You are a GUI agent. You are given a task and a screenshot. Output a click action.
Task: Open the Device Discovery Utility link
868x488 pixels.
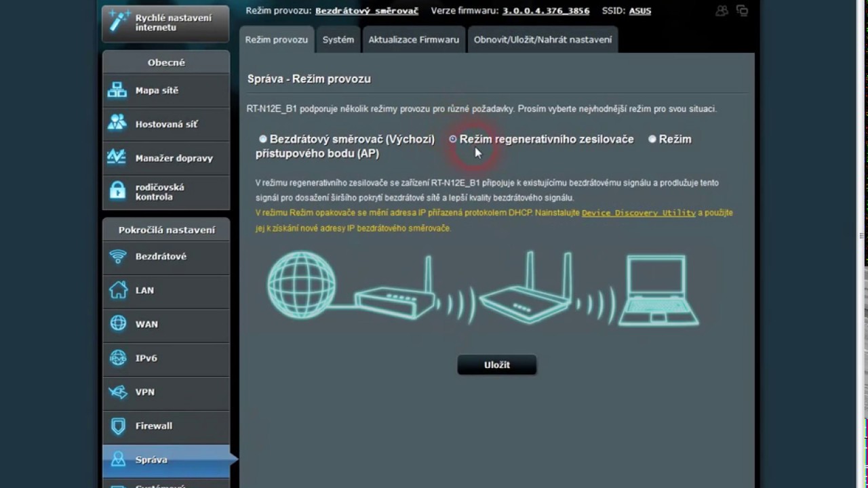coord(639,213)
